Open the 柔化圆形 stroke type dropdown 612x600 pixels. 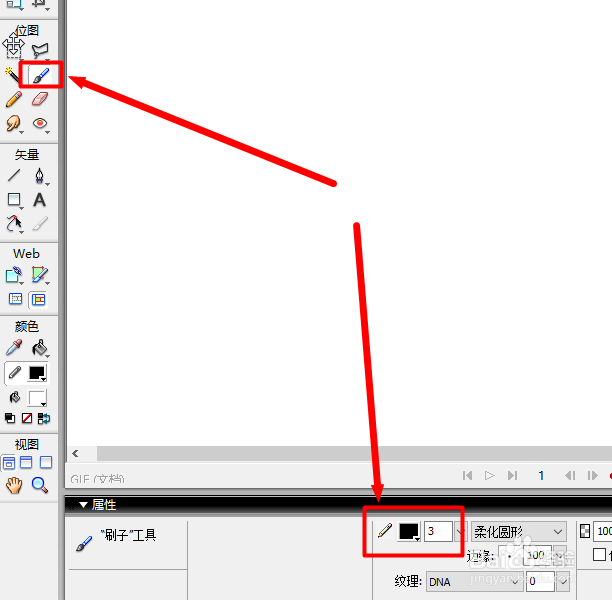click(519, 531)
